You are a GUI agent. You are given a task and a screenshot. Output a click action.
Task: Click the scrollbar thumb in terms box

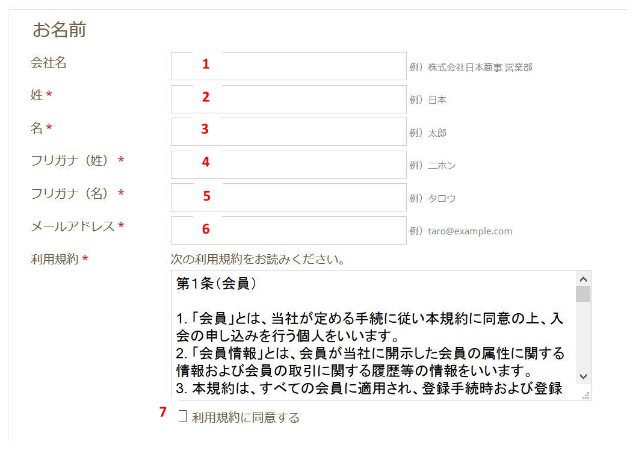583,294
